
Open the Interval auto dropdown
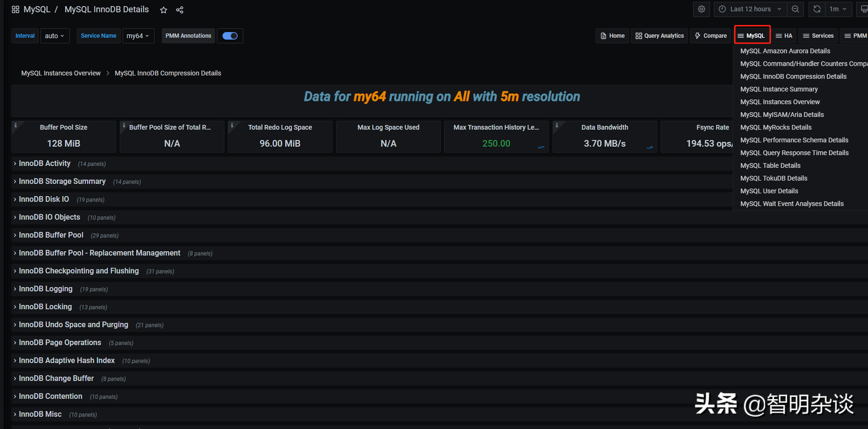pos(55,36)
